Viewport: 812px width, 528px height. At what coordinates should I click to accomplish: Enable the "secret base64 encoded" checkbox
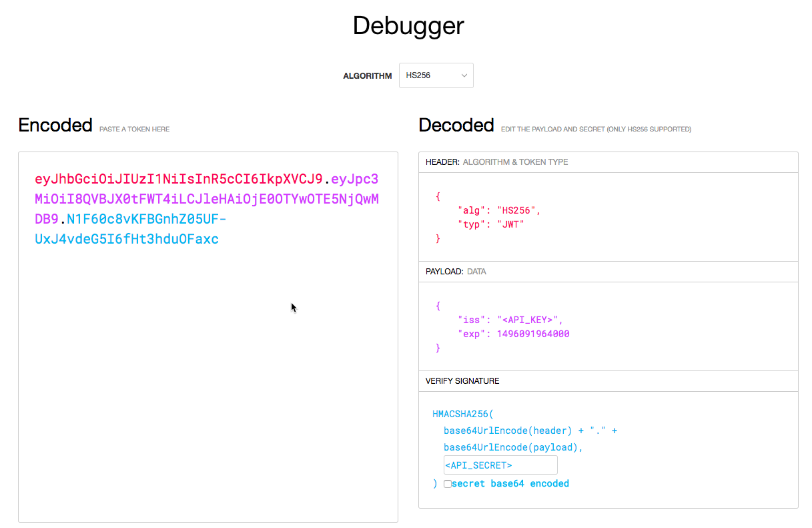(x=447, y=483)
